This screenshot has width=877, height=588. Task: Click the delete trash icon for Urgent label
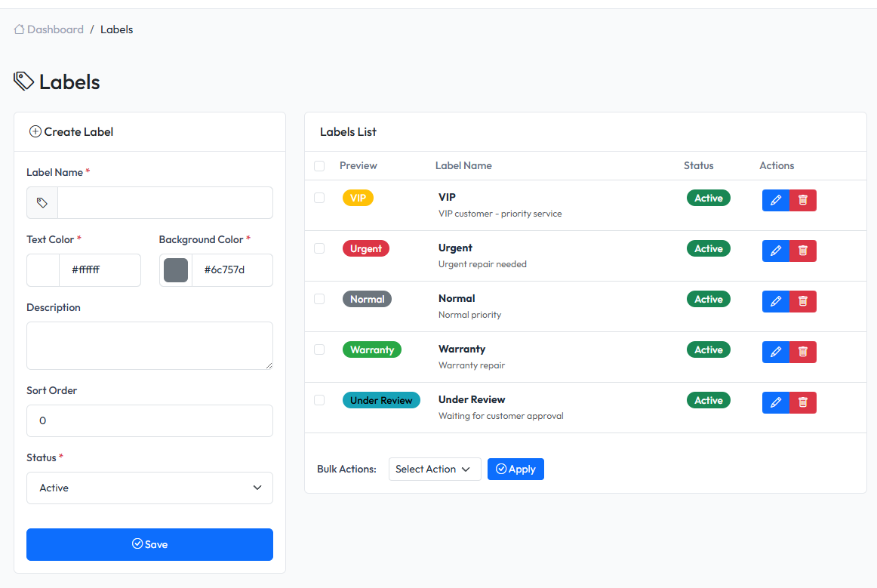click(802, 251)
